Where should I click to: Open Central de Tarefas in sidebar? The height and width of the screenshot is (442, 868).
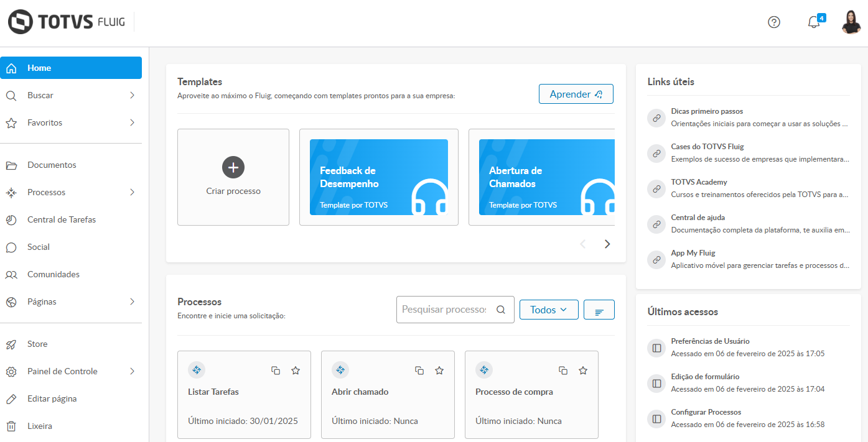click(x=62, y=220)
